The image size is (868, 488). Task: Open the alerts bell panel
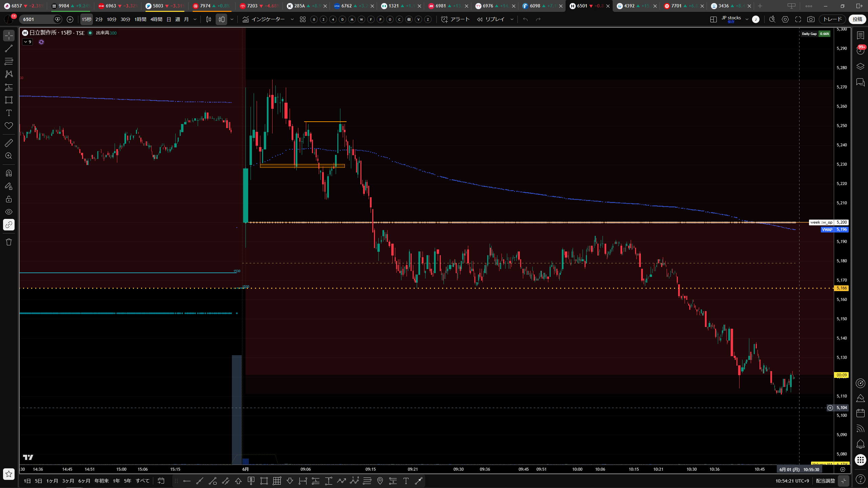[x=860, y=444]
